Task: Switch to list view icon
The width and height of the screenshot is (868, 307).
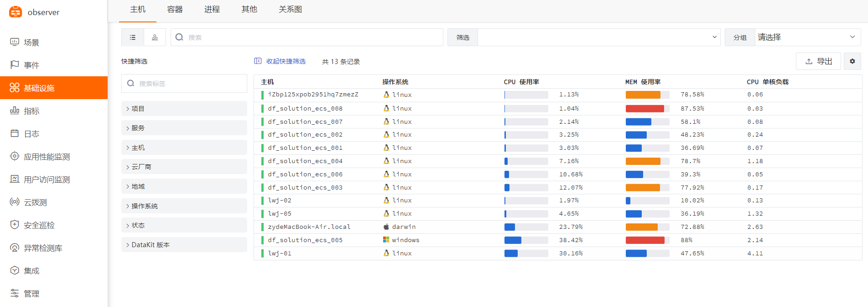Action: point(133,37)
